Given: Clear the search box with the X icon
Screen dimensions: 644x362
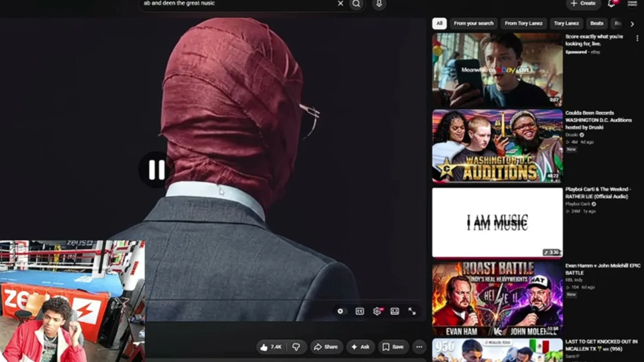Looking at the screenshot, I should click(x=341, y=4).
